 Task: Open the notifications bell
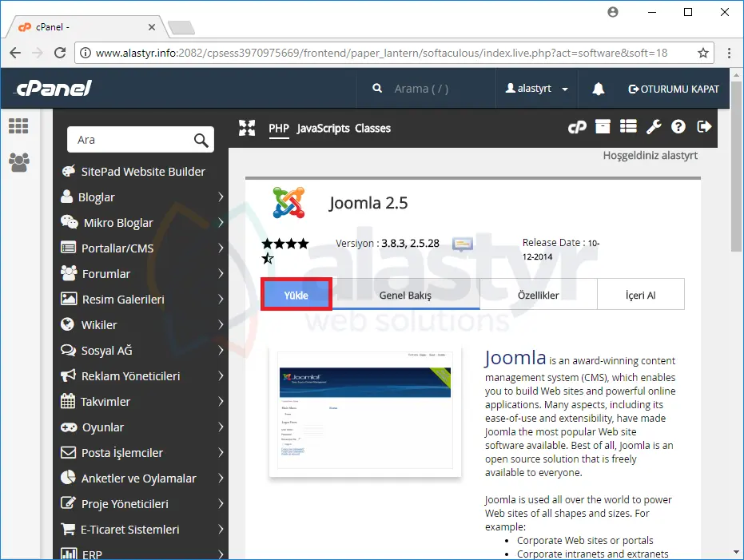click(x=599, y=89)
